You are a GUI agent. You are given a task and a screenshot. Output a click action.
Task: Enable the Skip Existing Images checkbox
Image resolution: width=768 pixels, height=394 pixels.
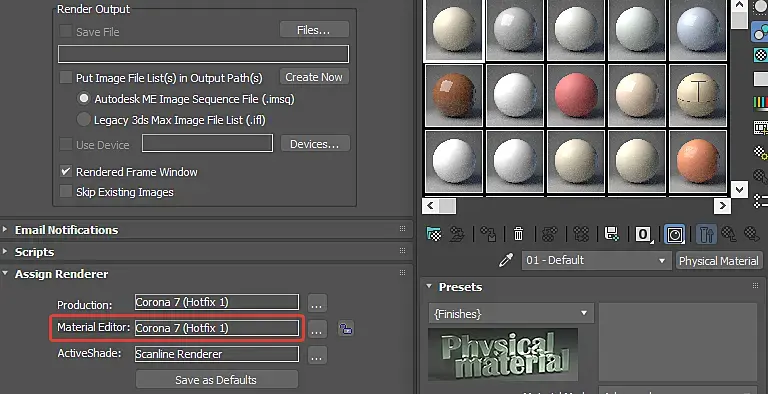[x=66, y=192]
